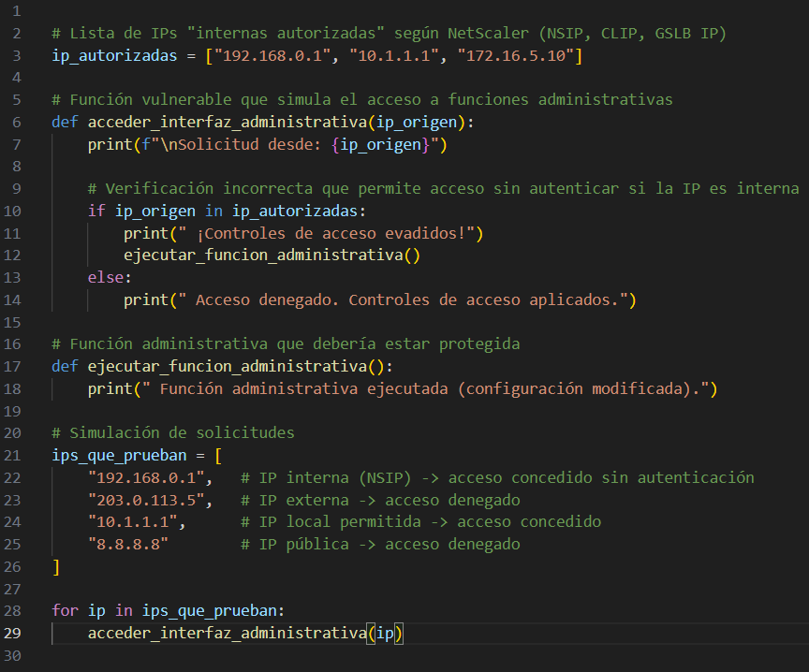Click the string "192.168.0.1" on line 3
The image size is (809, 672).
pos(272,56)
